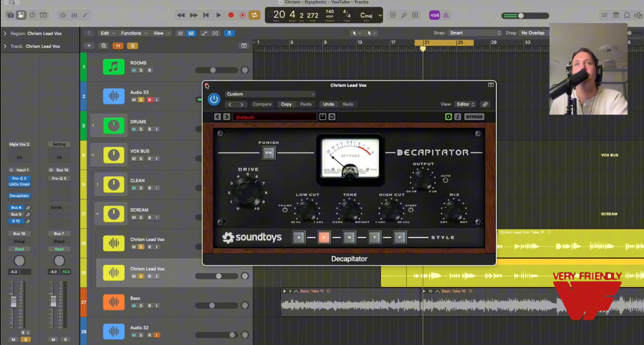
Task: Adjust the Bass track volume slider
Action: pyautogui.click(x=216, y=305)
